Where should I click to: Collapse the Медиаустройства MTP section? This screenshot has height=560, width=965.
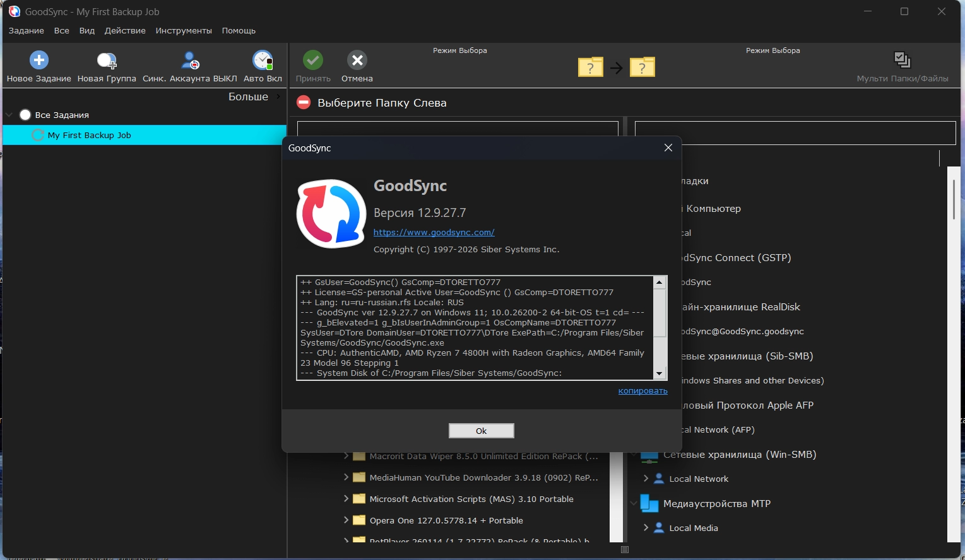coord(634,503)
